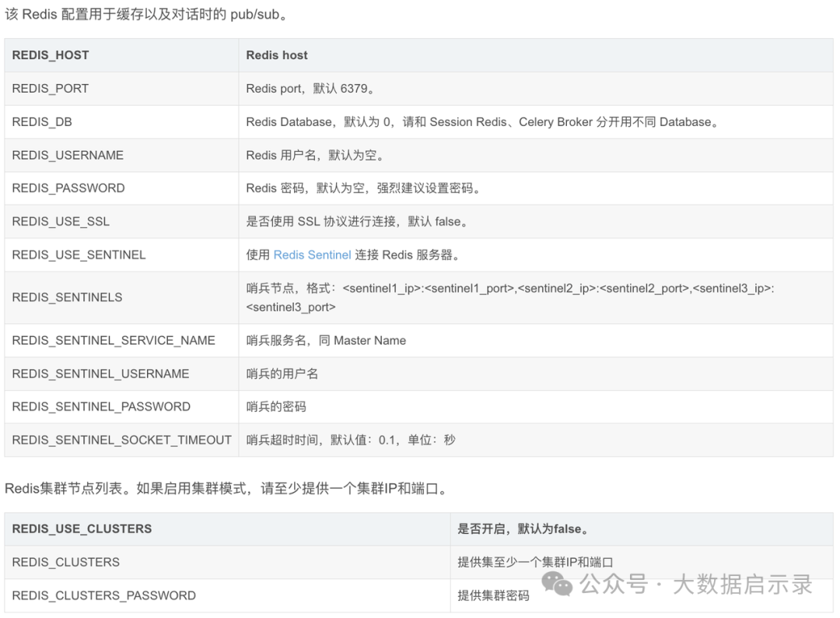Select the REDIS_SENTINEL_SERVICE_NAME cell
The width and height of the screenshot is (840, 618).
tap(121, 340)
